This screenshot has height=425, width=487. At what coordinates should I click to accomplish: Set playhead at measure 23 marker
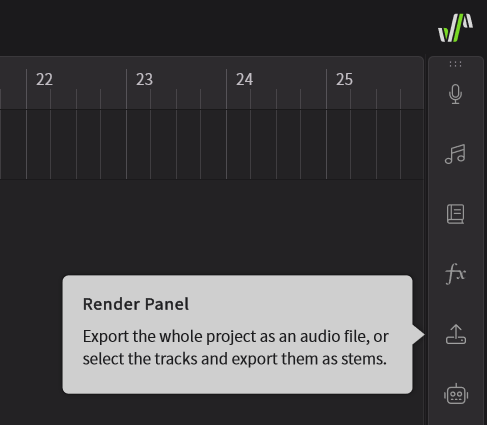point(144,79)
